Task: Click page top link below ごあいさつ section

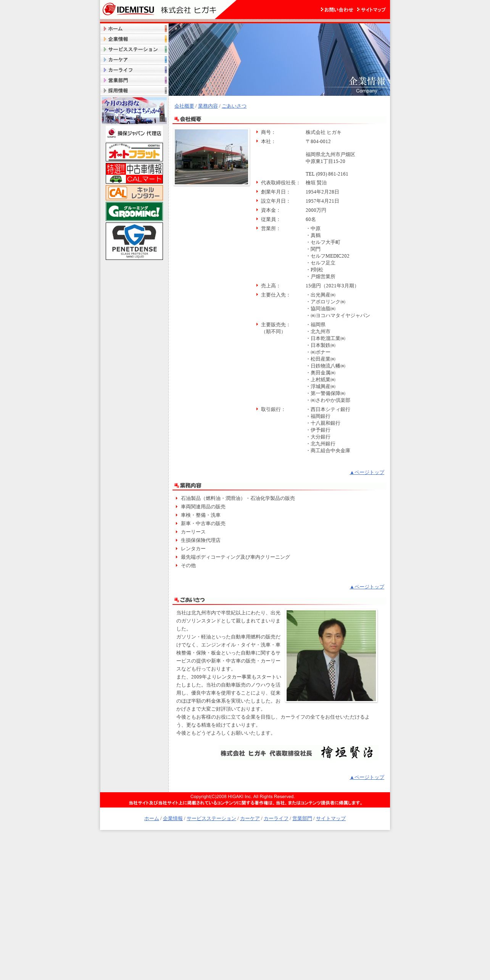Action: (367, 777)
